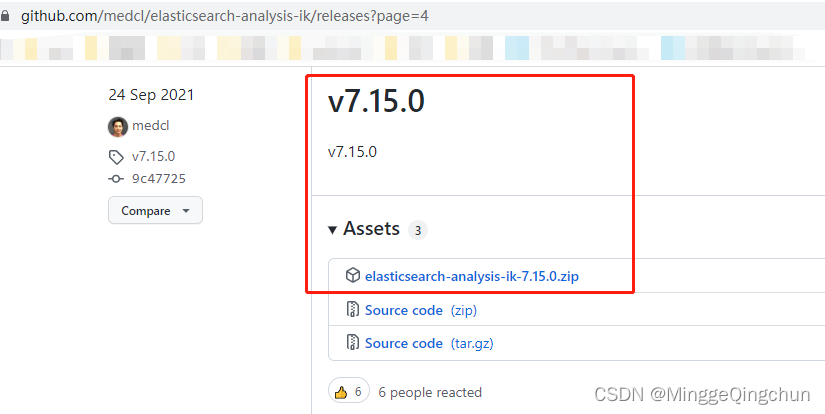Click the Assets count badge 3
This screenshot has width=825, height=414.
(x=418, y=230)
